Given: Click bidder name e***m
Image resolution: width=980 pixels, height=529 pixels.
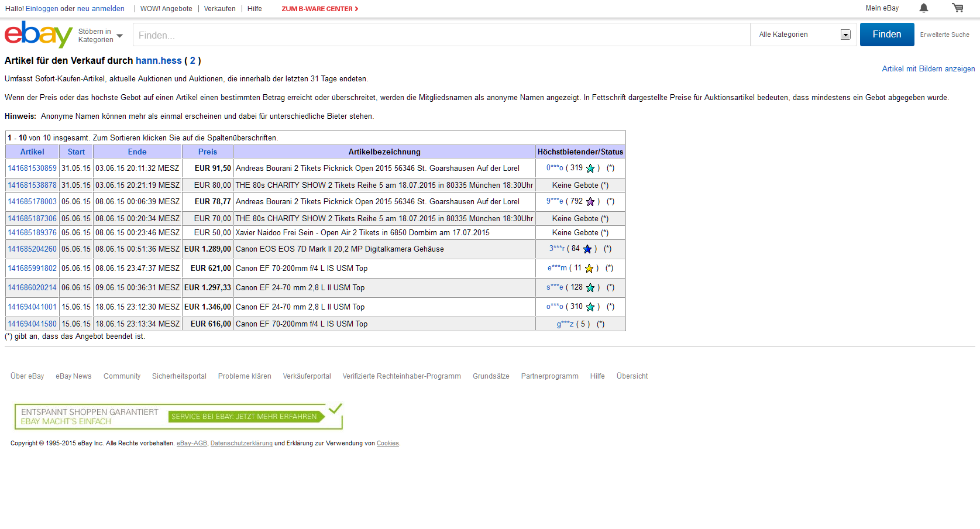Looking at the screenshot, I should [557, 268].
